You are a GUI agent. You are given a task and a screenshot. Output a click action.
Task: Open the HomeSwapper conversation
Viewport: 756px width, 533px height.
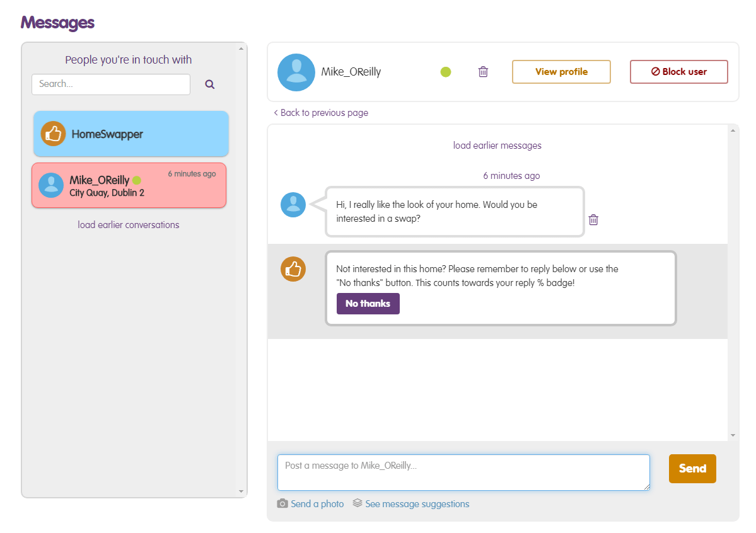[131, 134]
